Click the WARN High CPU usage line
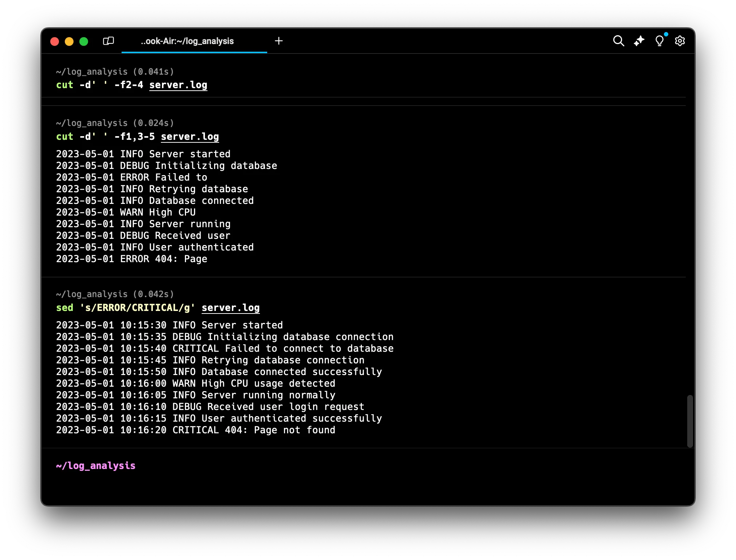Screen dimensions: 736x560 (195, 383)
